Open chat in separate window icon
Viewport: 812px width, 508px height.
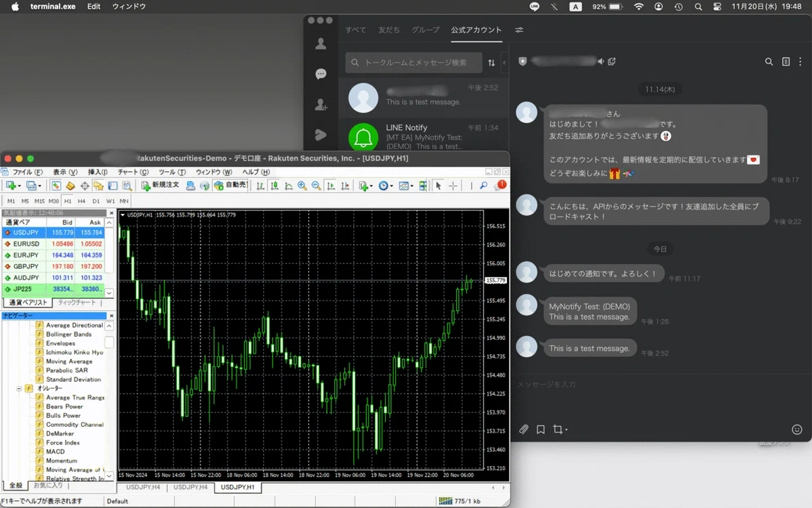pyautogui.click(x=612, y=62)
